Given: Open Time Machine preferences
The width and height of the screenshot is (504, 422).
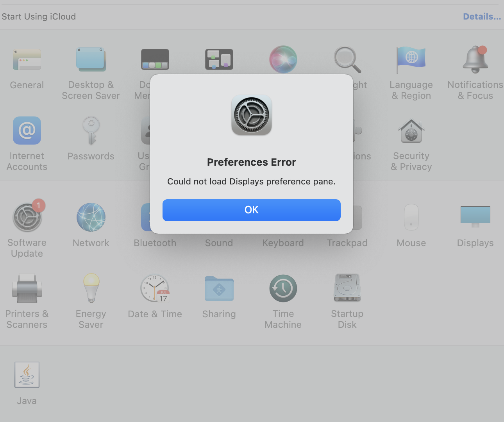Looking at the screenshot, I should coord(283,288).
